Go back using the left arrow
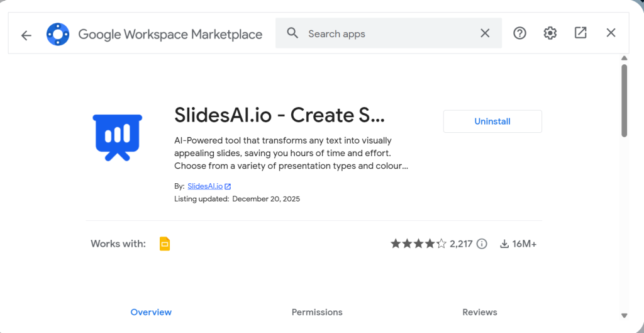Viewport: 644px width, 333px height. click(x=26, y=35)
